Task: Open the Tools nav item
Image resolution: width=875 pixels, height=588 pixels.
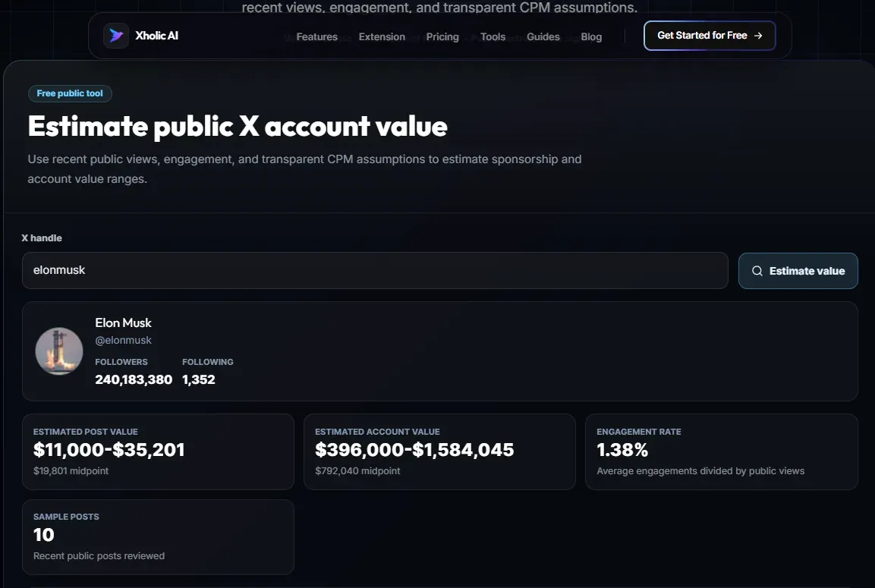Action: click(493, 37)
